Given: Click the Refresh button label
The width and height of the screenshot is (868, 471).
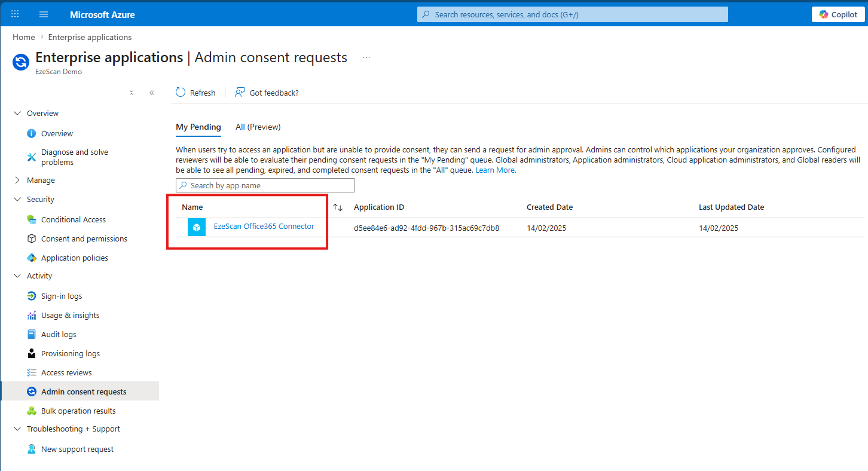Looking at the screenshot, I should (203, 93).
